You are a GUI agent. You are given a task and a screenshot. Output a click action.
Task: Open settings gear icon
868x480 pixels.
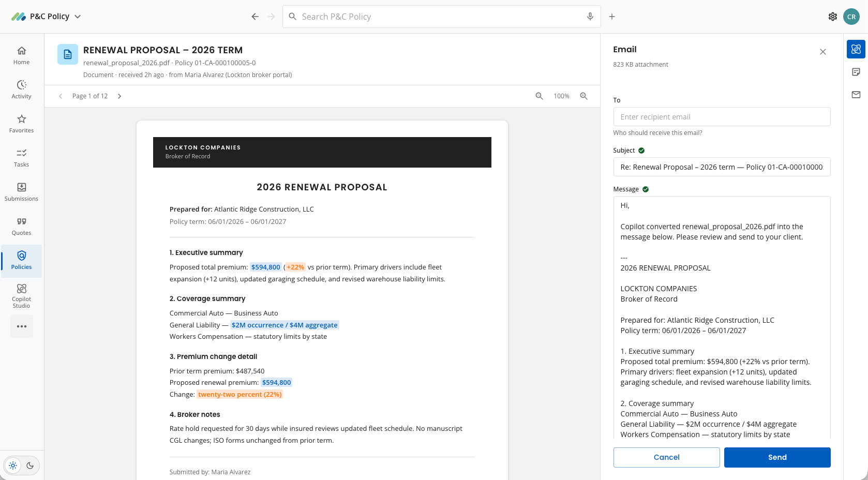[832, 17]
